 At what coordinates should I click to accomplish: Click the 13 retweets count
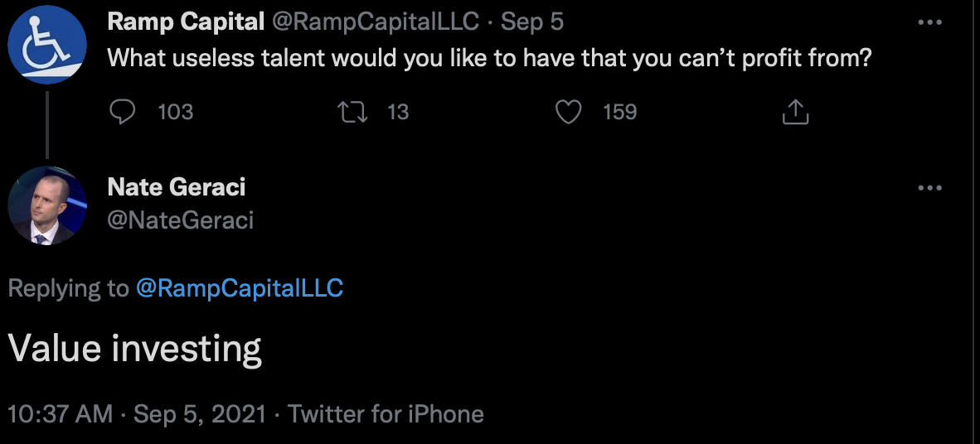398,111
